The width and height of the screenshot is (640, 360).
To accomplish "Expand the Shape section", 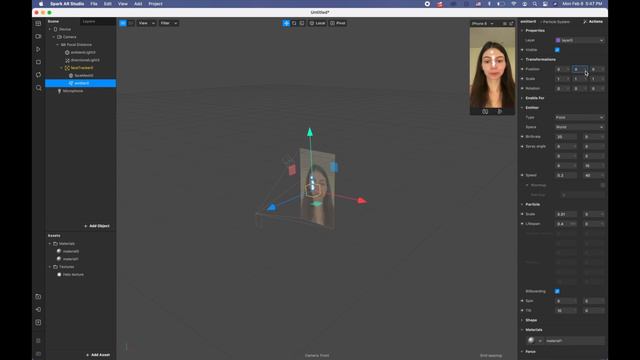I will point(522,320).
